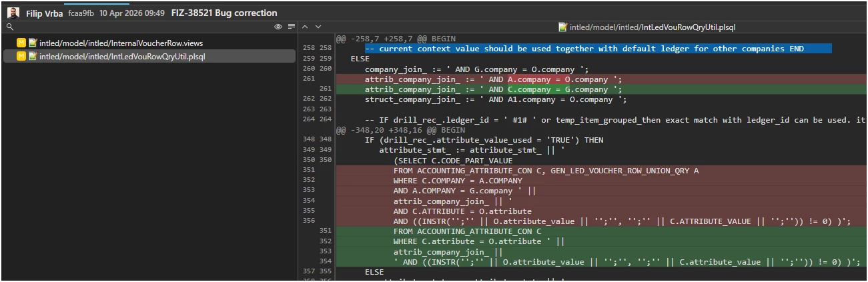Select InternalVoucherRow.views in changed files
The image size is (868, 282).
[x=121, y=43]
